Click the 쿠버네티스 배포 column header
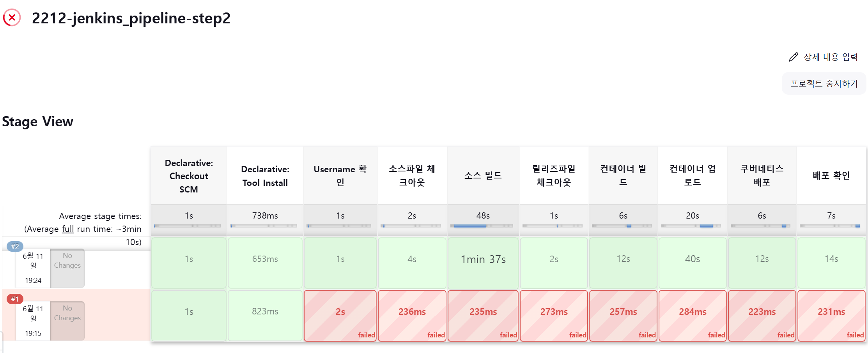 762,175
